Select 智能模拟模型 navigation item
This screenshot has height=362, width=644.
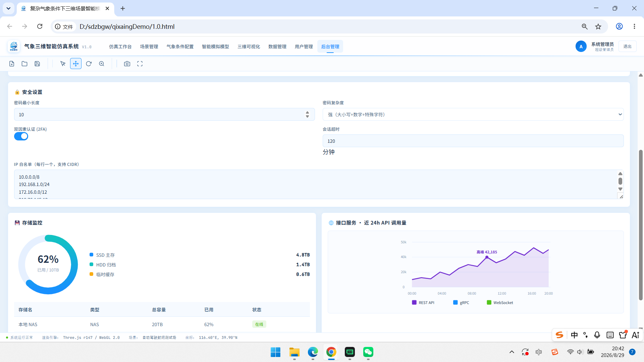[215, 47]
